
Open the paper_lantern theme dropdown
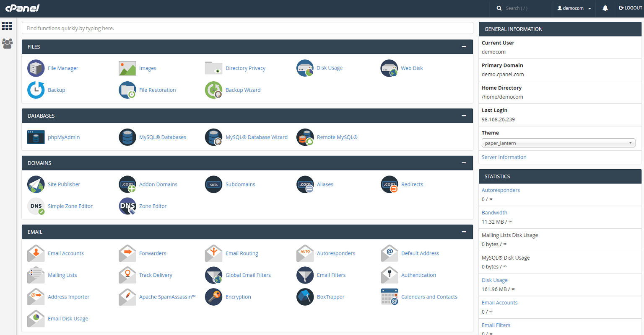click(558, 143)
